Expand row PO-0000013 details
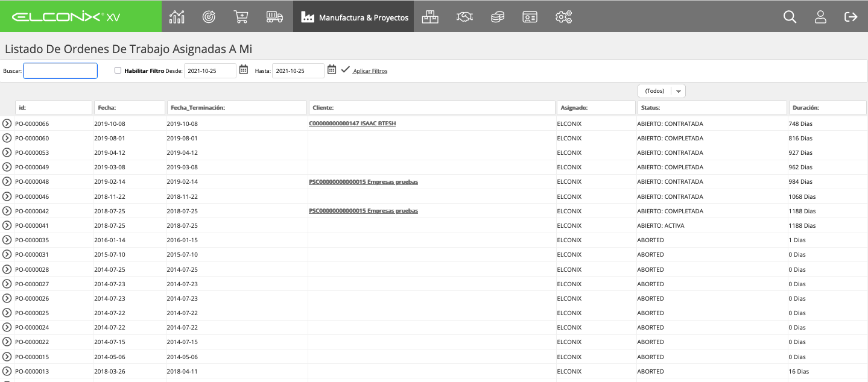Screen dimensions: 868x382 (x=7, y=371)
